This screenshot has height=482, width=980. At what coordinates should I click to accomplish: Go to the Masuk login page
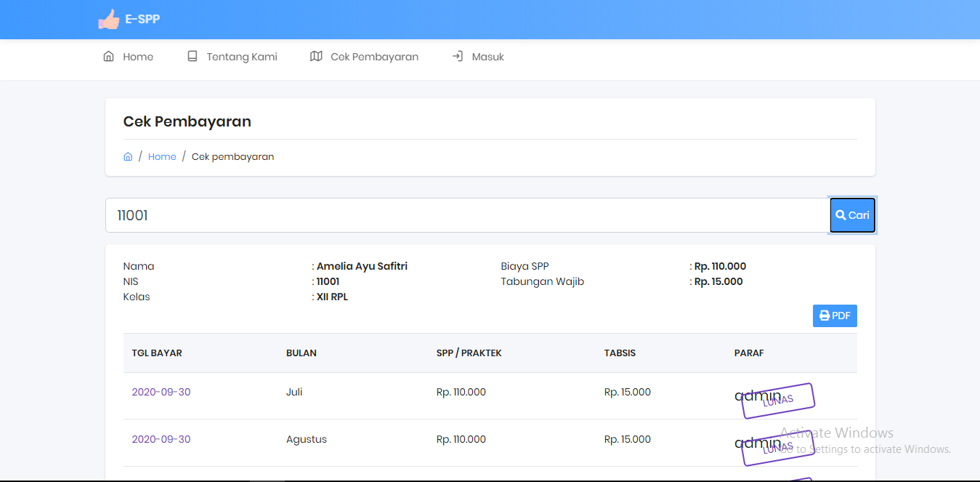(x=487, y=57)
